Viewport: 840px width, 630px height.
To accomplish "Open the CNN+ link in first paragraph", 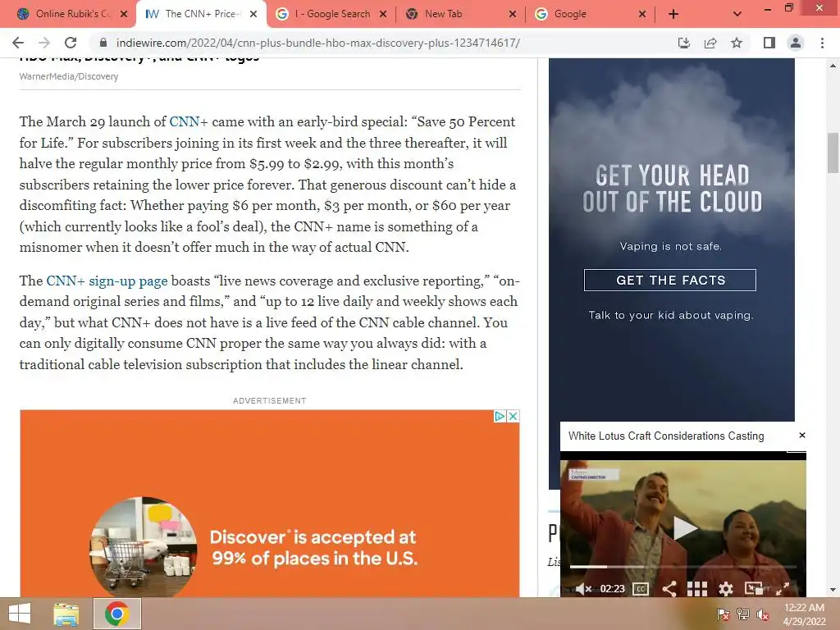I will (189, 121).
